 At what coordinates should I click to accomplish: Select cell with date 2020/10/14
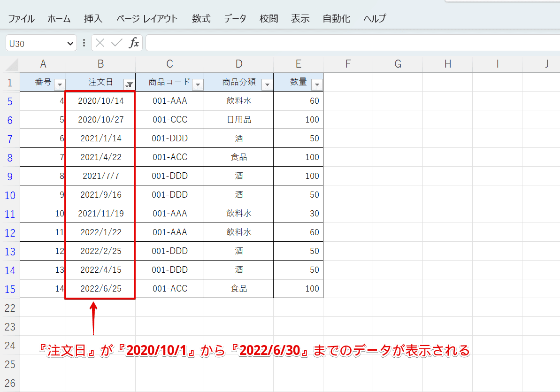click(101, 101)
